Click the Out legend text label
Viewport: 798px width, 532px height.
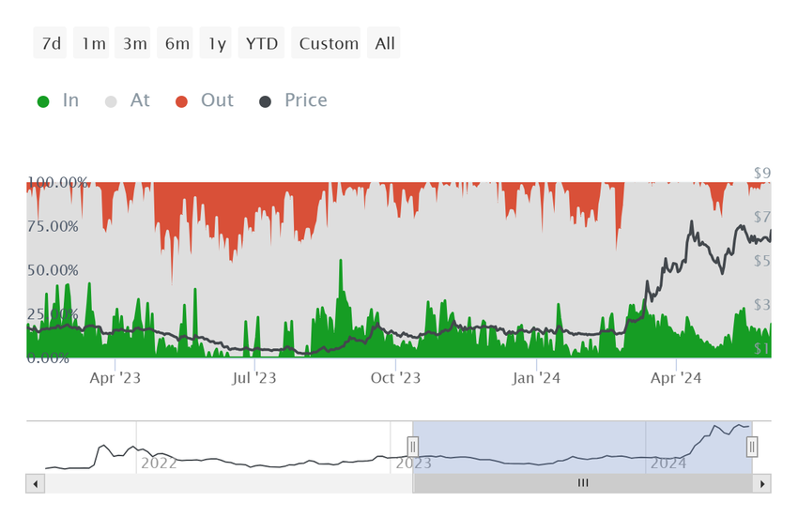click(217, 100)
